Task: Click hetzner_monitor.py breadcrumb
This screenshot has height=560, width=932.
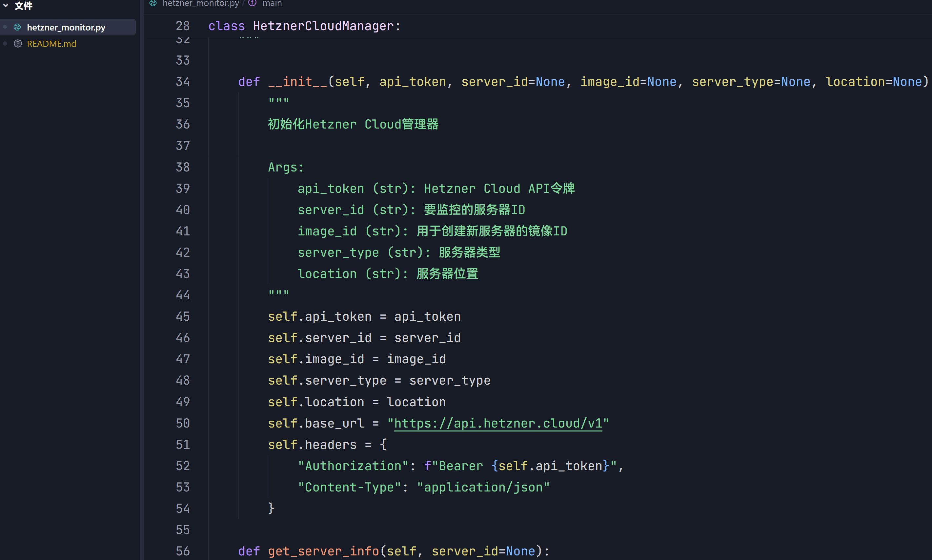Action: 201,4
